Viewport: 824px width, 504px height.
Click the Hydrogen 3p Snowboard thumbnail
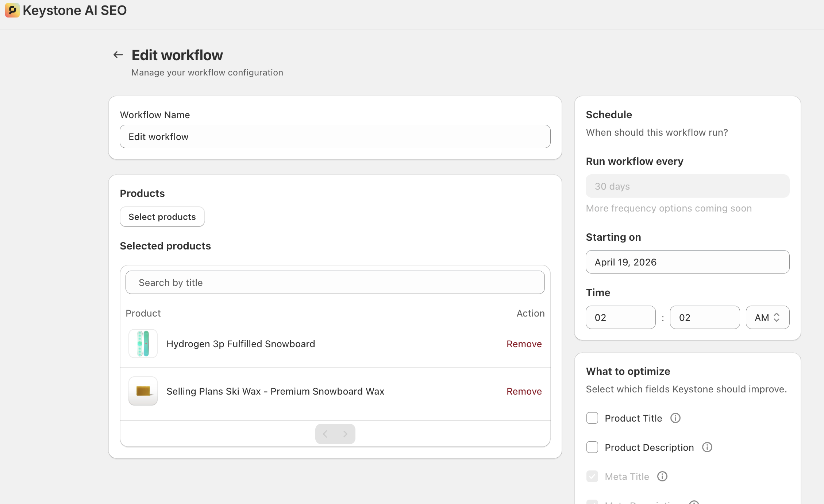143,344
